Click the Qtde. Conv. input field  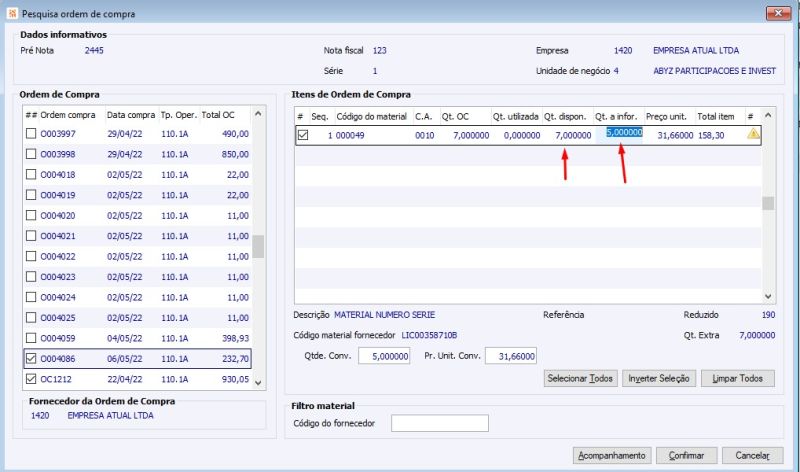click(x=384, y=356)
